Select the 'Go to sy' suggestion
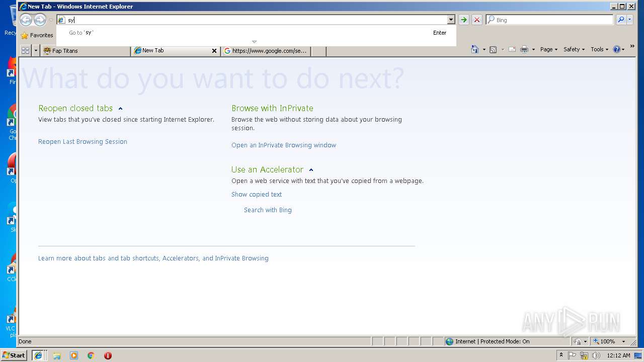This screenshot has width=644, height=362. (257, 33)
